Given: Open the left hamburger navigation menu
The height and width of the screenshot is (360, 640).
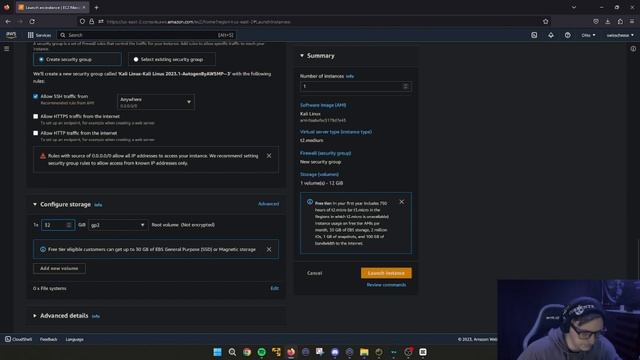Looking at the screenshot, I should (x=7, y=49).
